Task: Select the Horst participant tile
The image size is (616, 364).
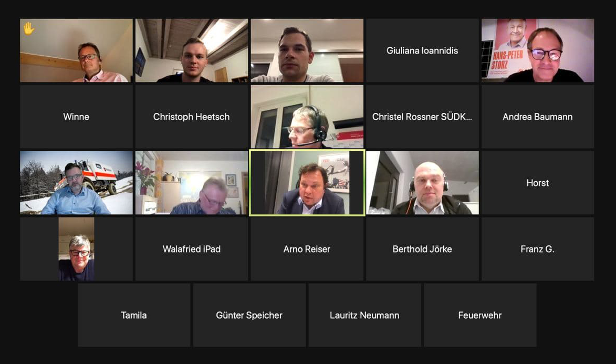Action: 538,183
